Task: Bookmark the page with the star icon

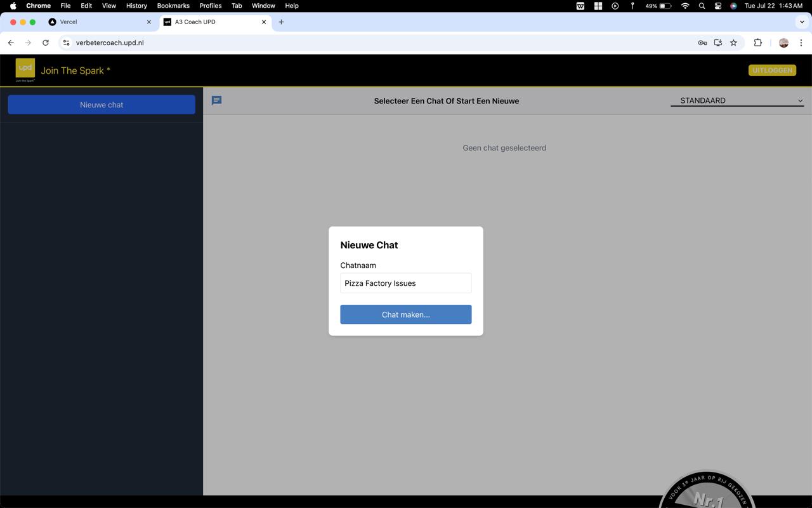Action: (733, 43)
